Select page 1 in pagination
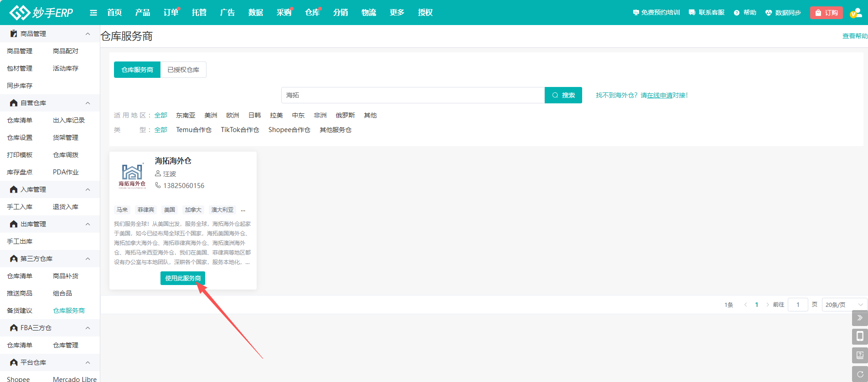This screenshot has height=382, width=868. [x=757, y=305]
